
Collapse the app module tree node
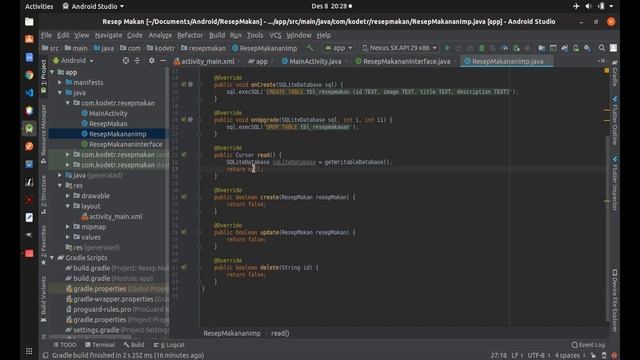click(x=52, y=72)
